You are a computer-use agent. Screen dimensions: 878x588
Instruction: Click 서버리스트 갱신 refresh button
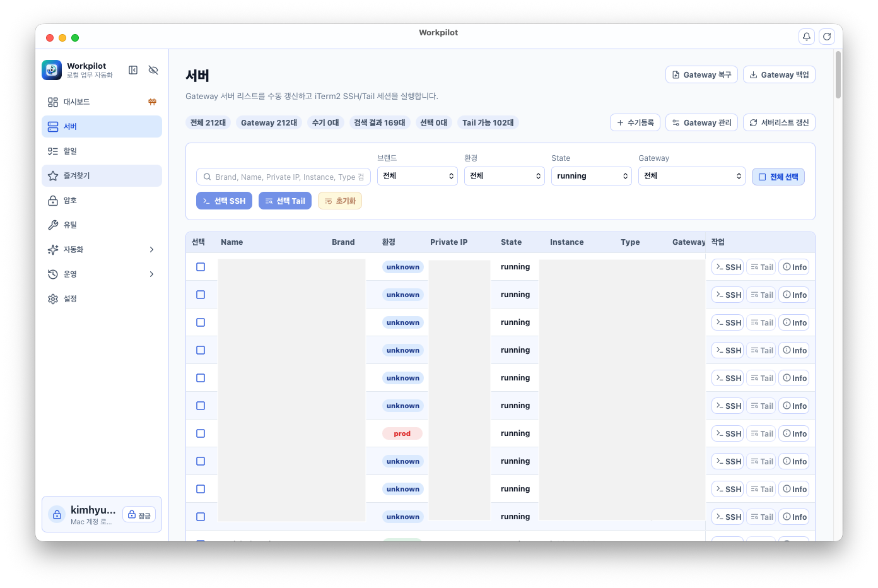point(779,122)
